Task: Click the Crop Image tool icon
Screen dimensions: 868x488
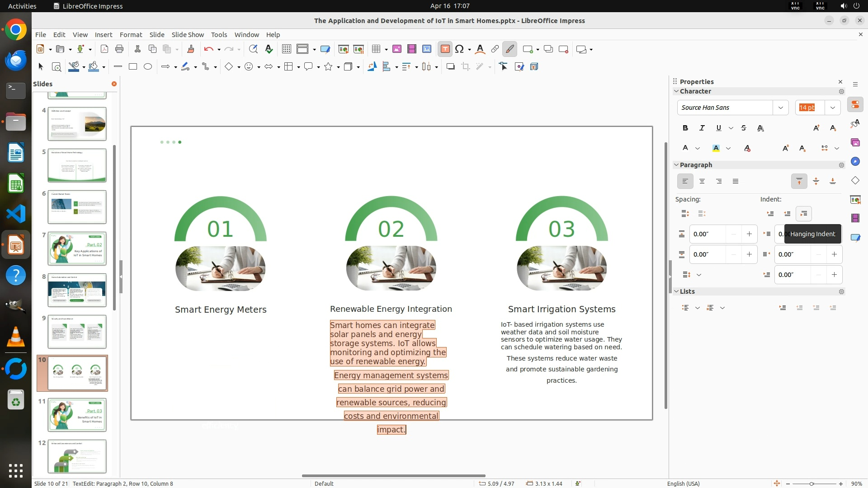Action: pyautogui.click(x=465, y=67)
